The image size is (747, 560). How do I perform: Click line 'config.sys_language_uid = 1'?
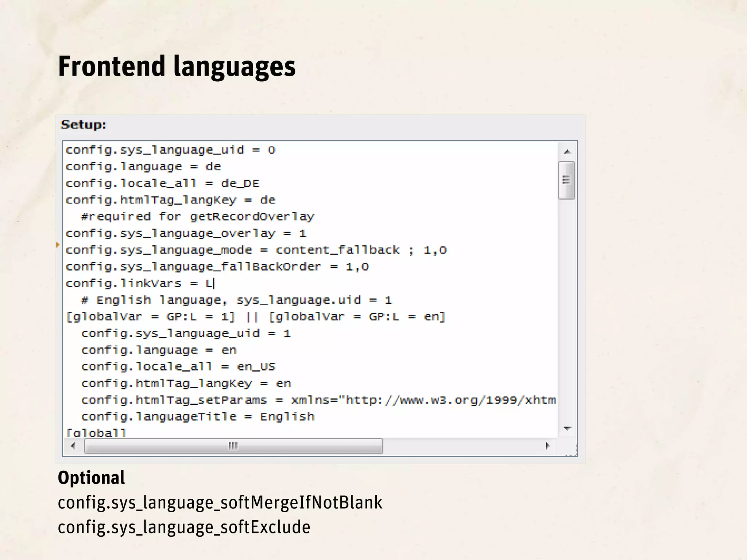tap(186, 333)
